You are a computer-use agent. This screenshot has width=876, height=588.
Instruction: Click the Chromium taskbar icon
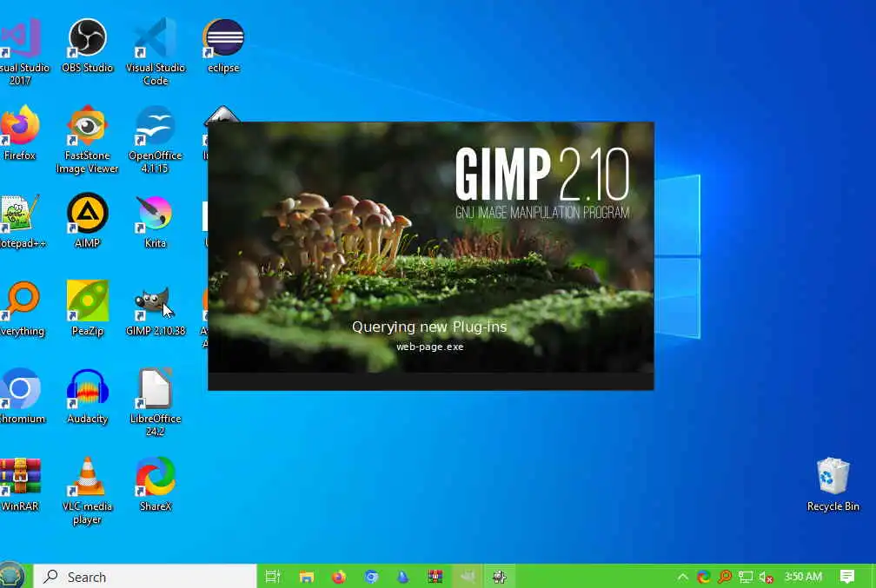click(x=371, y=576)
